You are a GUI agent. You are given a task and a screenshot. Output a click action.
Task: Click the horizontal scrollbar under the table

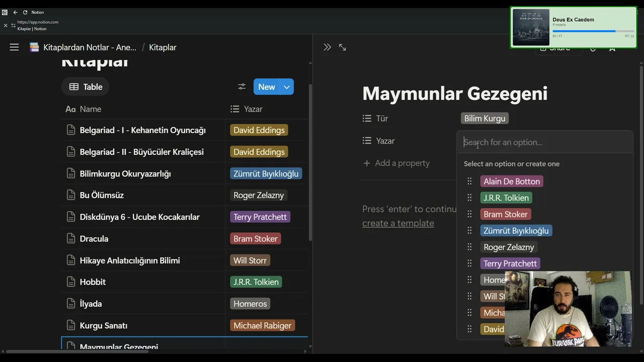pos(78,351)
